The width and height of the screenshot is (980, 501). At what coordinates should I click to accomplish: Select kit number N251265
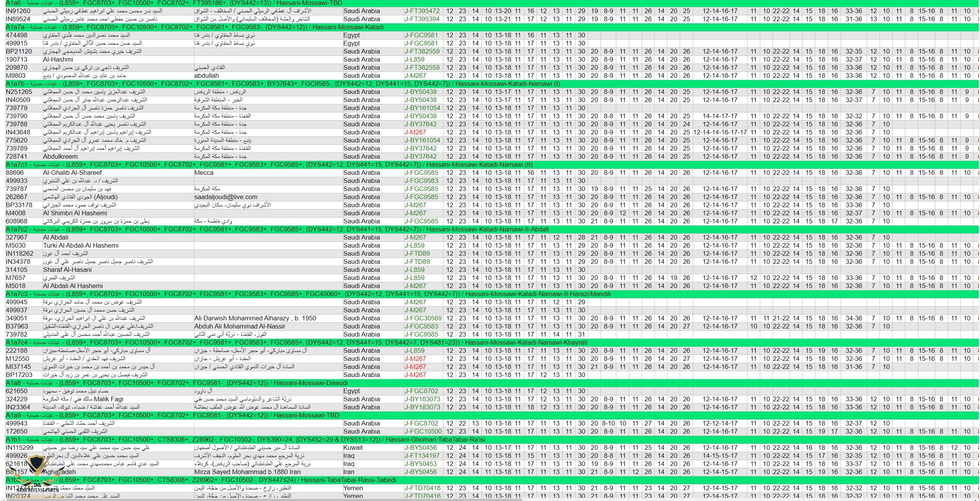19,92
